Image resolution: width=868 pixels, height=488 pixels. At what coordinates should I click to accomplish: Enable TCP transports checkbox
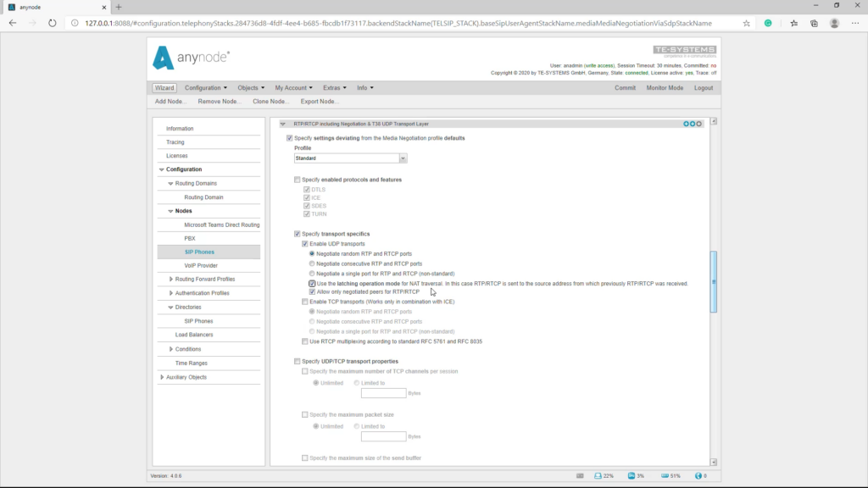[305, 302]
